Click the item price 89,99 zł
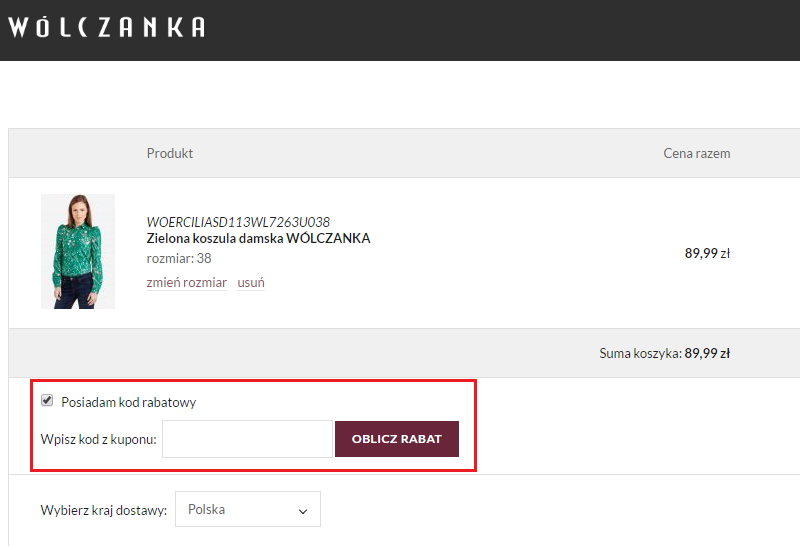Image resolution: width=800 pixels, height=547 pixels. coord(707,253)
